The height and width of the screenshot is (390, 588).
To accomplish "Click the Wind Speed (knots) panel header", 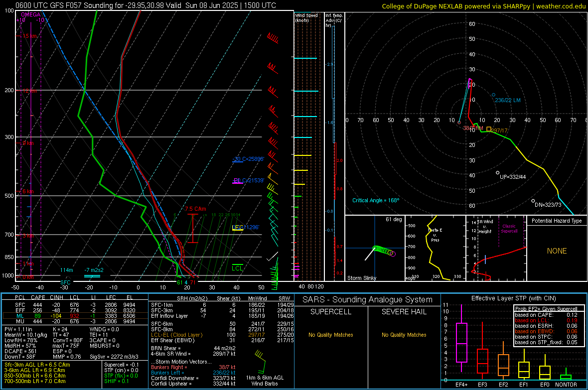I will [306, 17].
